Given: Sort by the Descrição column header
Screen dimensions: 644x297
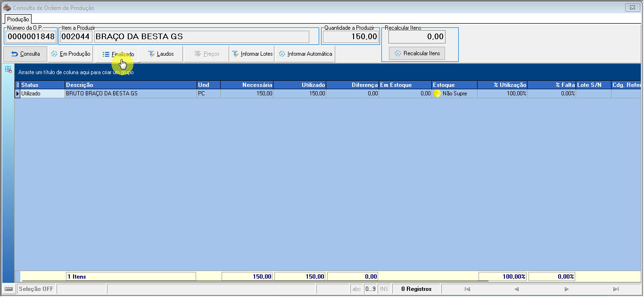Looking at the screenshot, I should (x=131, y=85).
